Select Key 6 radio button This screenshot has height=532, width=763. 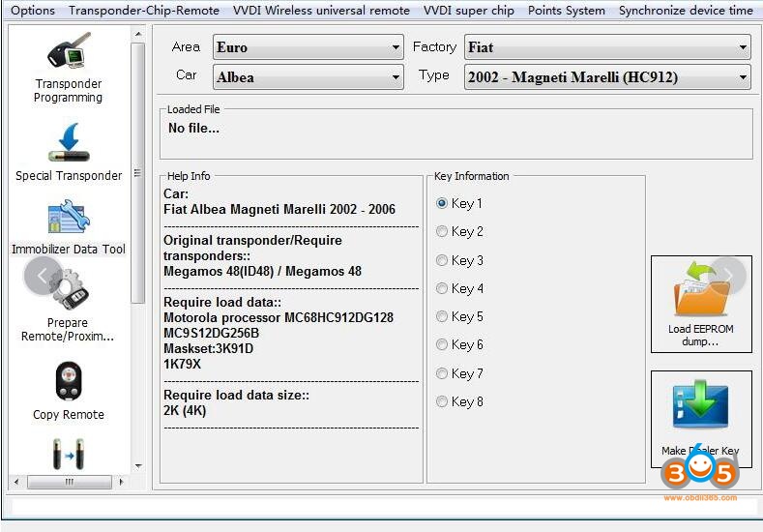coord(441,344)
